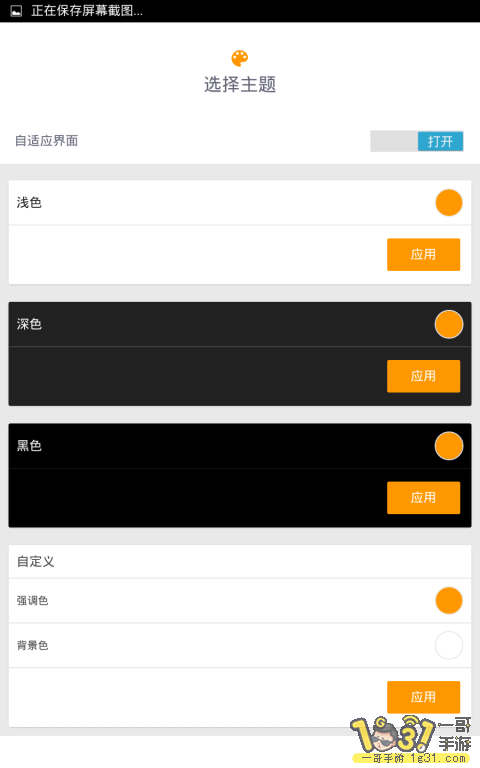Apply the 自定义 custom theme
This screenshot has width=480, height=768.
point(423,696)
